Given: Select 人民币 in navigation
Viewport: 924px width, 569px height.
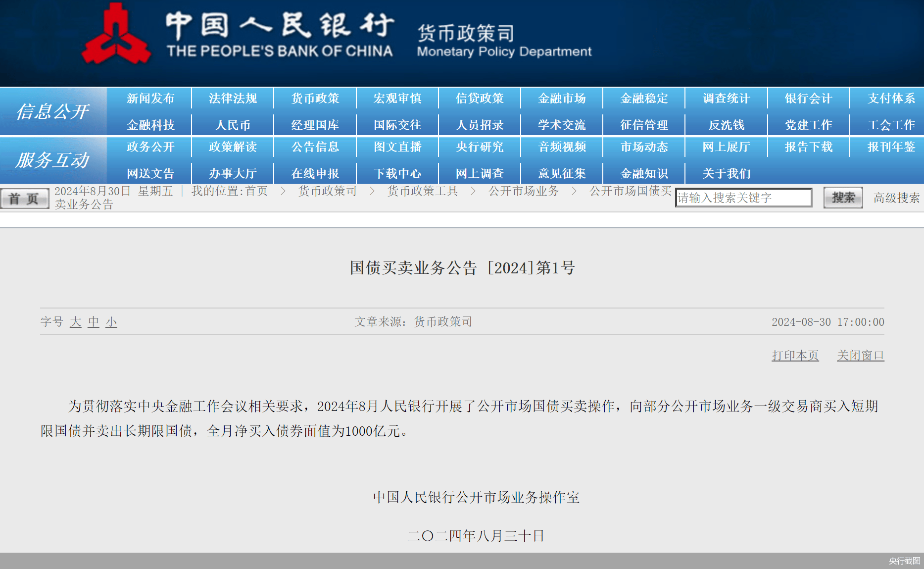Looking at the screenshot, I should pyautogui.click(x=233, y=125).
